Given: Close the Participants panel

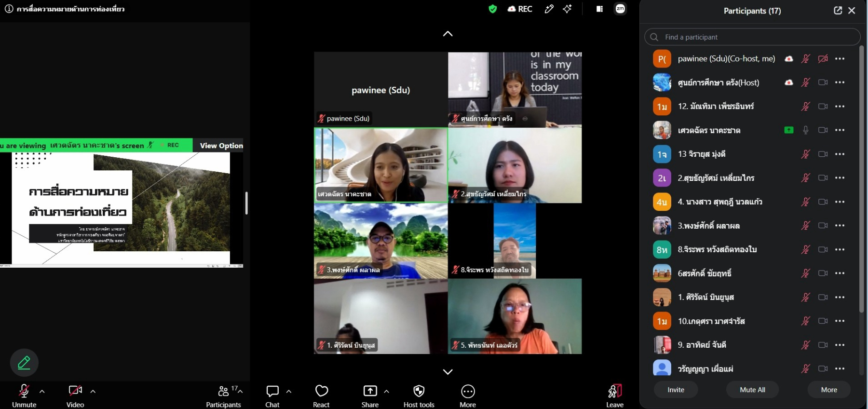Looking at the screenshot, I should (x=852, y=11).
